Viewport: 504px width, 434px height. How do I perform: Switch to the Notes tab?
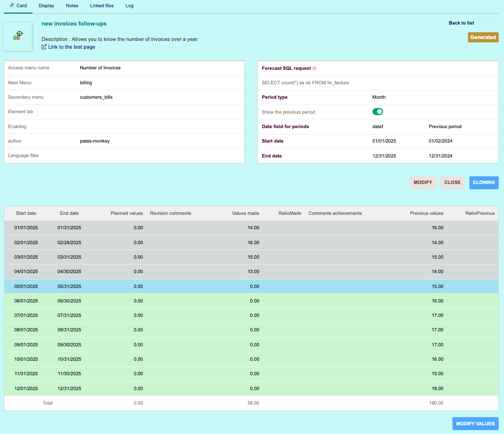click(x=72, y=6)
